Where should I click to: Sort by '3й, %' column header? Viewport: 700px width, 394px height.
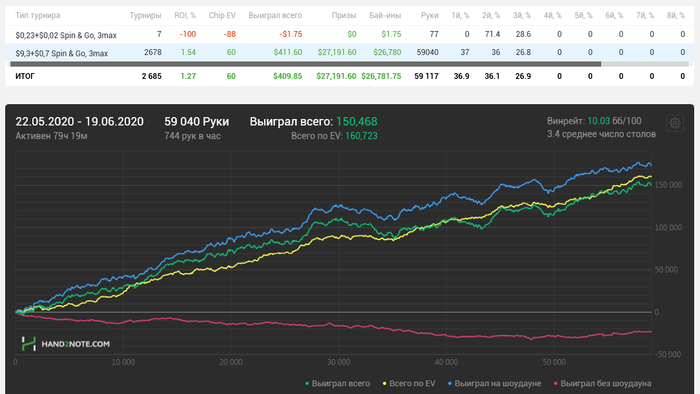coord(522,15)
